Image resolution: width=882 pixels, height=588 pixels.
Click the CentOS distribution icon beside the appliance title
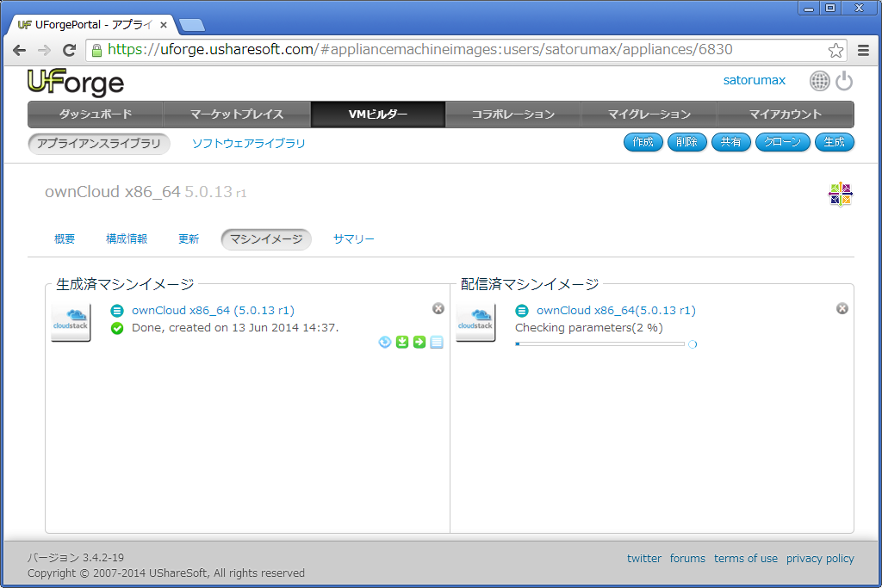841,195
